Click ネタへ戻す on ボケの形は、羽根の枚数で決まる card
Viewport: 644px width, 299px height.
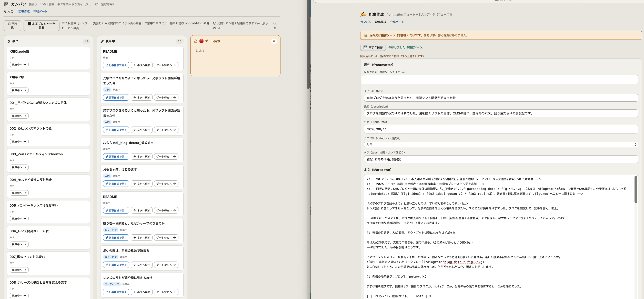[x=142, y=265]
